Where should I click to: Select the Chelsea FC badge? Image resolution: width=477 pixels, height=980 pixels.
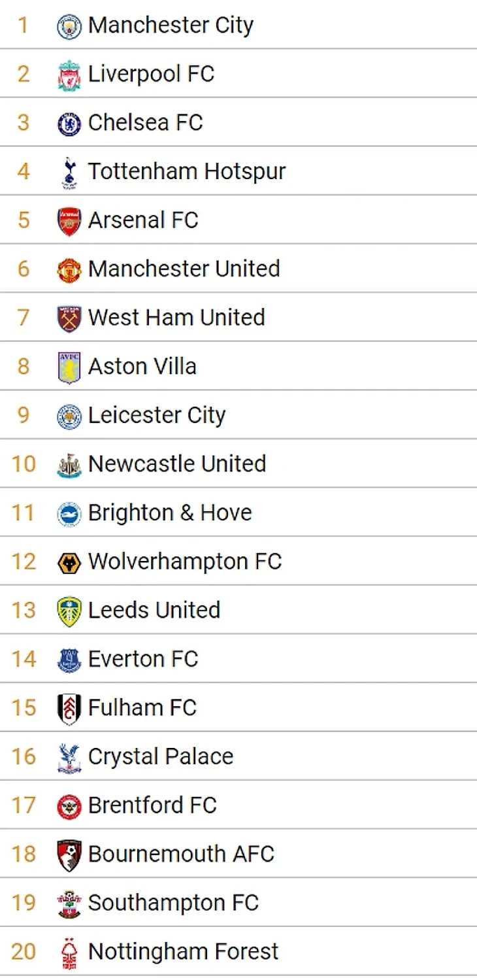tap(69, 124)
